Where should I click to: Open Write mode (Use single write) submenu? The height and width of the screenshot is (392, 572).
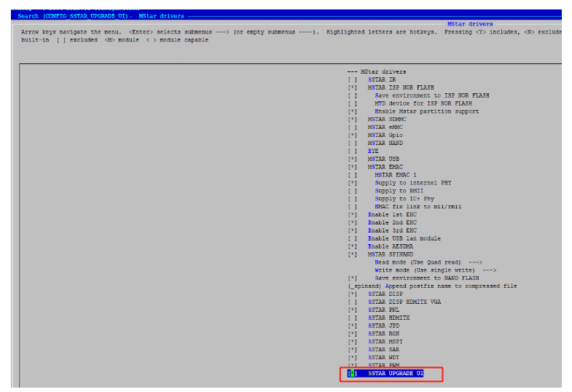click(436, 270)
